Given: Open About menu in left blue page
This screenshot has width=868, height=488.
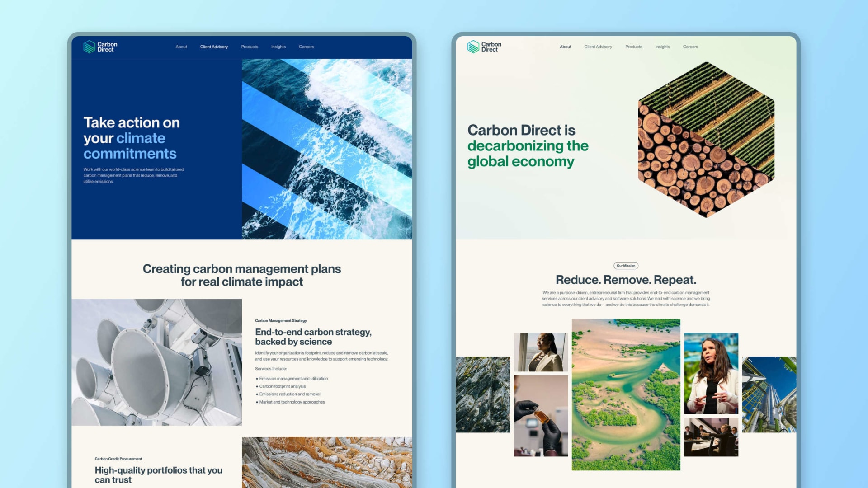Looking at the screenshot, I should pyautogui.click(x=181, y=47).
